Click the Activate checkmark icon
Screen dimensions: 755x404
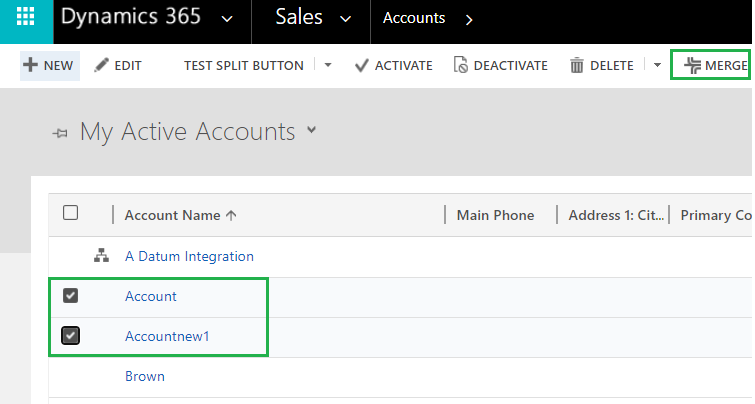coord(362,65)
